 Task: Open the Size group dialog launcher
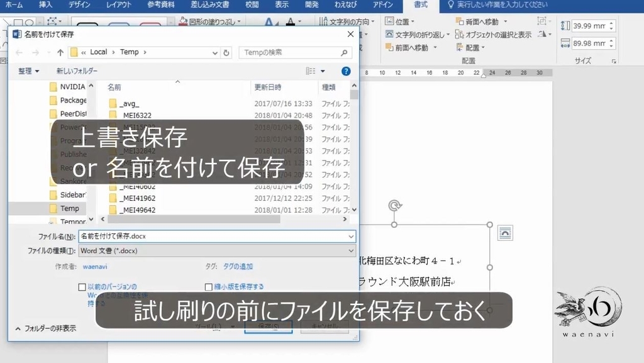(x=614, y=61)
